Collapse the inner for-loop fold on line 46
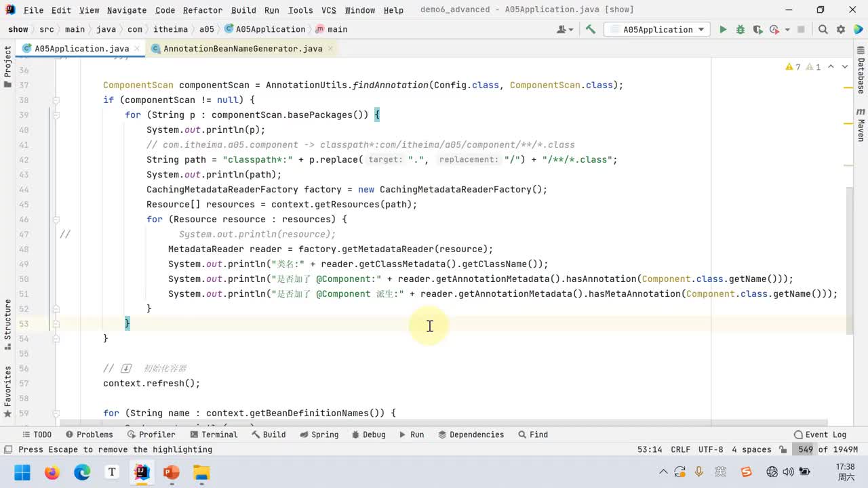Viewport: 868px width, 488px height. point(56,219)
